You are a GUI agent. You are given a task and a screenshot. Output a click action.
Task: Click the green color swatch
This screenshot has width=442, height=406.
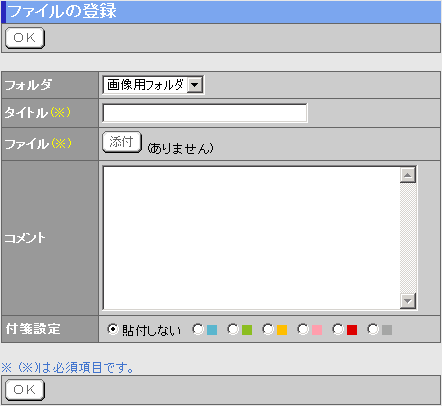click(x=247, y=330)
